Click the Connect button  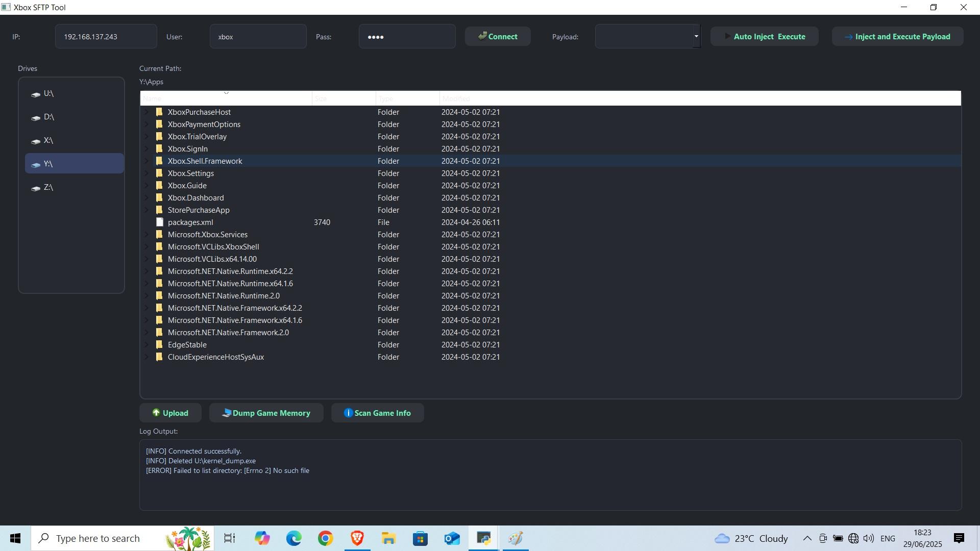pos(498,37)
